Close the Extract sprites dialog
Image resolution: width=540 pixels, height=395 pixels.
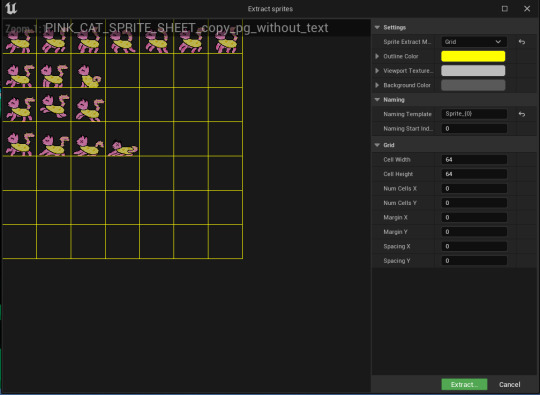[527, 9]
